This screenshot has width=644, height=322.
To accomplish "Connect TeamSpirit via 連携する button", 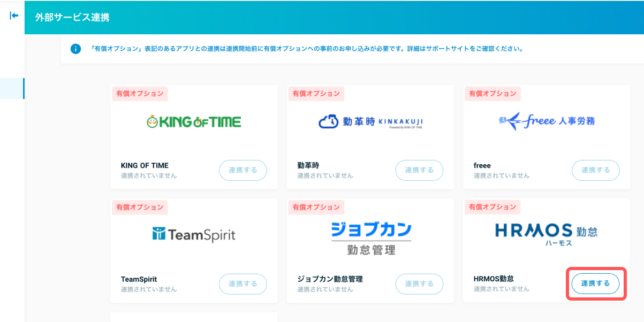I will [x=243, y=284].
